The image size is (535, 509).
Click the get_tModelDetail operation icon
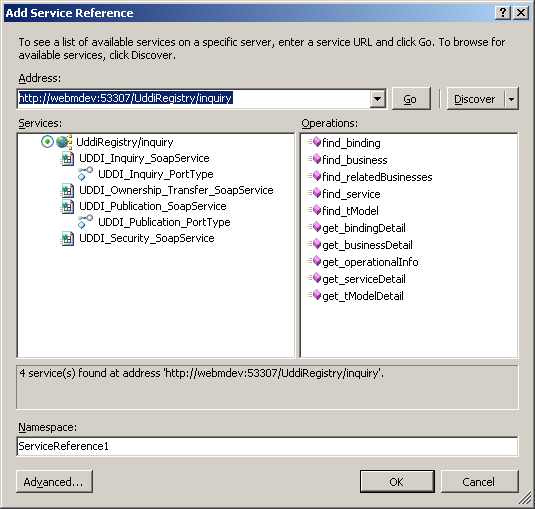tap(314, 295)
